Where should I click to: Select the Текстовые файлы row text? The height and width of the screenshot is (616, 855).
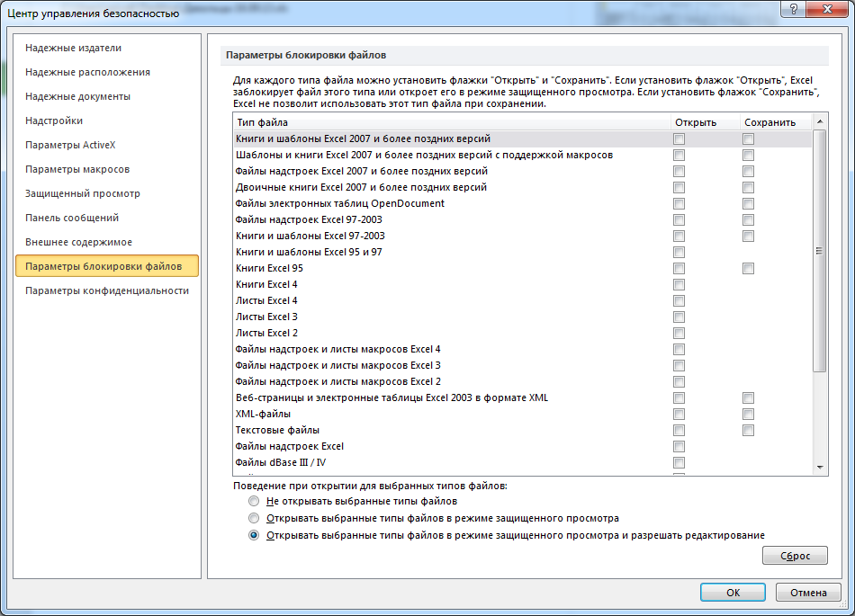click(277, 430)
